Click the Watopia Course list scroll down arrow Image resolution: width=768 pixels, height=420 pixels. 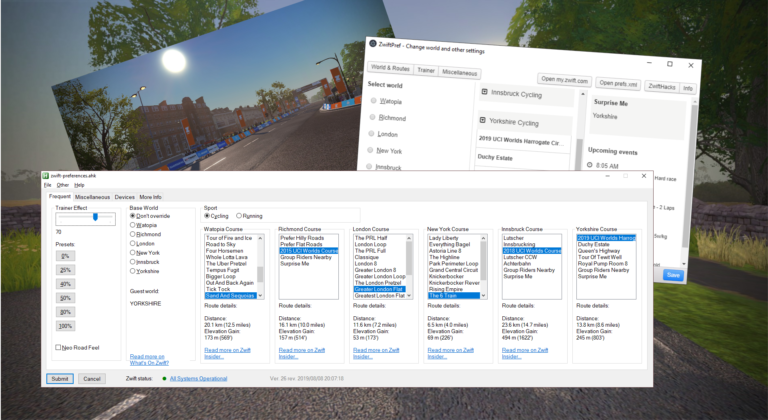pyautogui.click(x=260, y=296)
